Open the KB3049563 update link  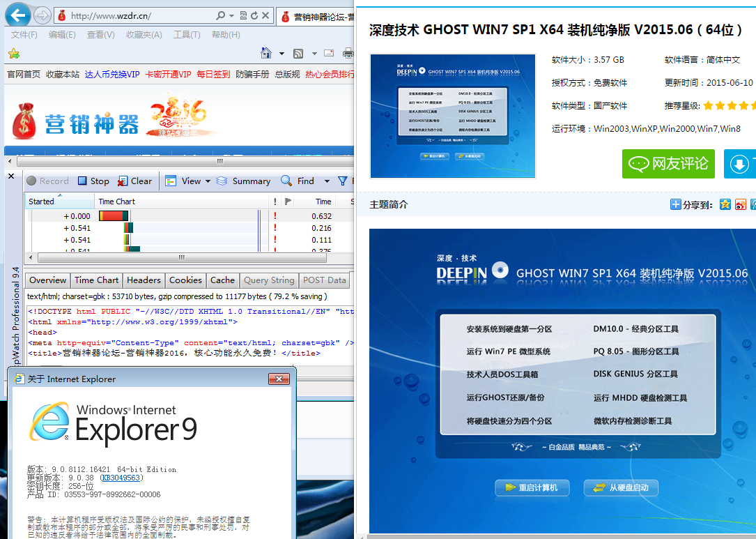coord(121,478)
